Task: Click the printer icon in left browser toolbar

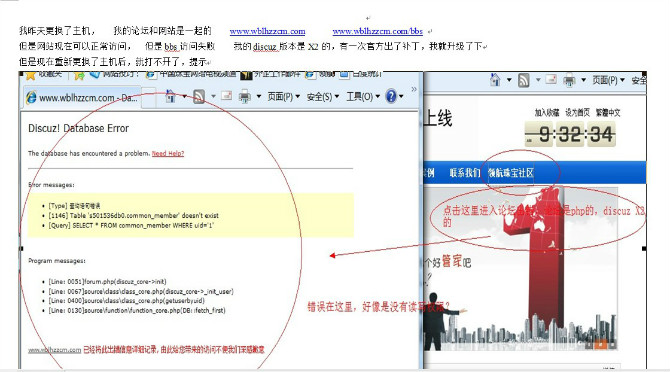Action: click(244, 97)
